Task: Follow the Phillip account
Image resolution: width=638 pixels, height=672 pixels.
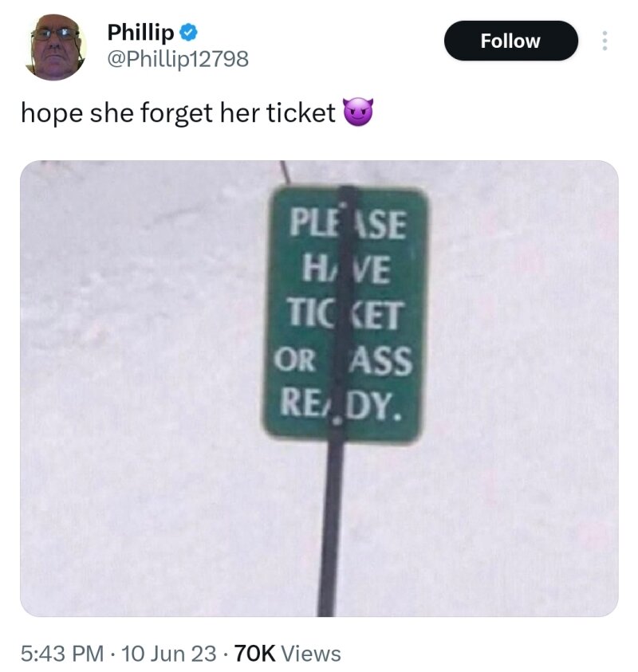Action: [x=510, y=41]
